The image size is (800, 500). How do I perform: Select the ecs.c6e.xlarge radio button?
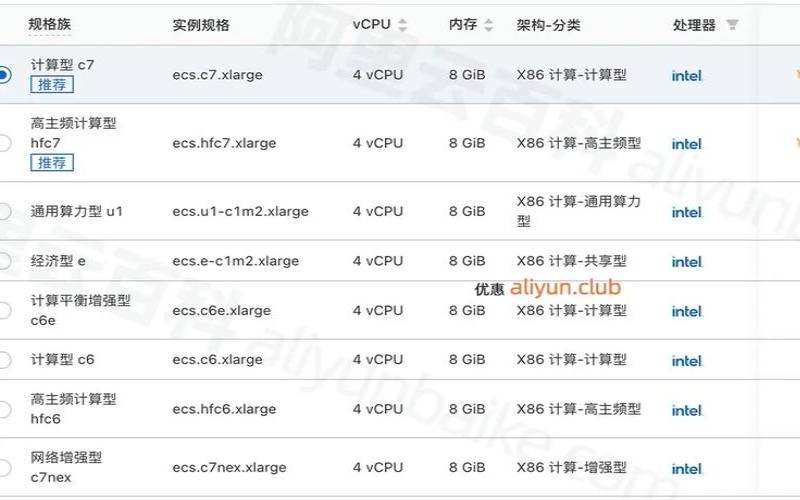[x=4, y=310]
